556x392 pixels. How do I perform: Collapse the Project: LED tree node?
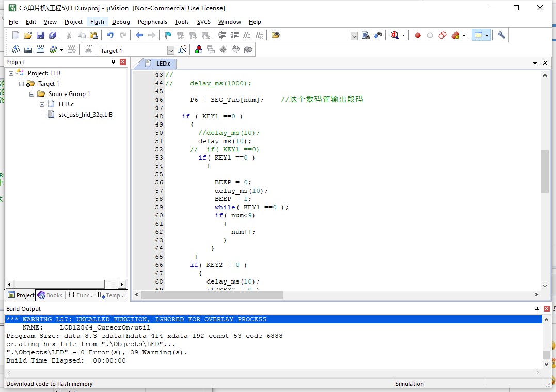11,73
